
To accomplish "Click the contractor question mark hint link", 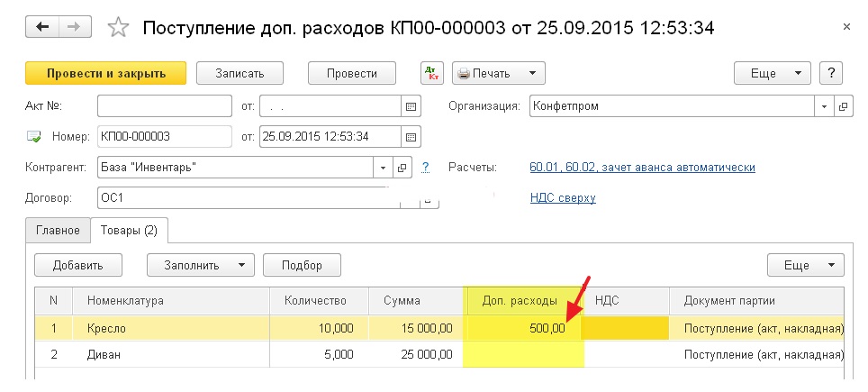I will coord(425,168).
